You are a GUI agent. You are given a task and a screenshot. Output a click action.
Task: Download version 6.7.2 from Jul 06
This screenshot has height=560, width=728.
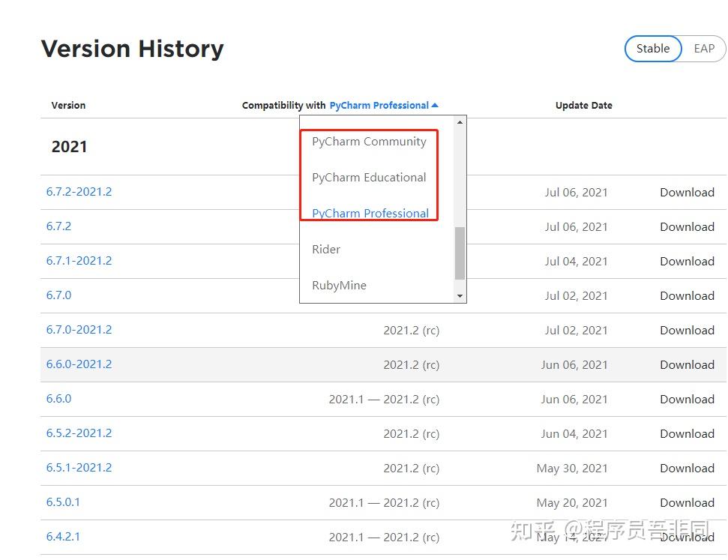tap(687, 227)
